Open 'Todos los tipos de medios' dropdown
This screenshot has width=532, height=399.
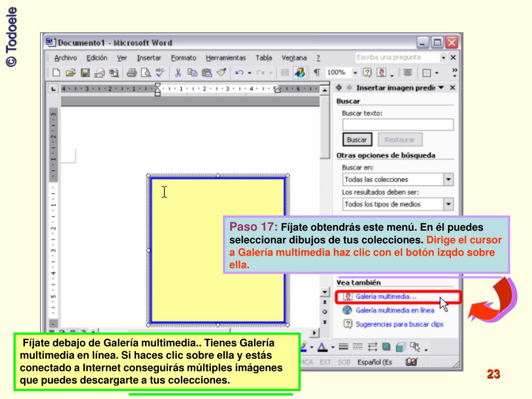point(448,204)
